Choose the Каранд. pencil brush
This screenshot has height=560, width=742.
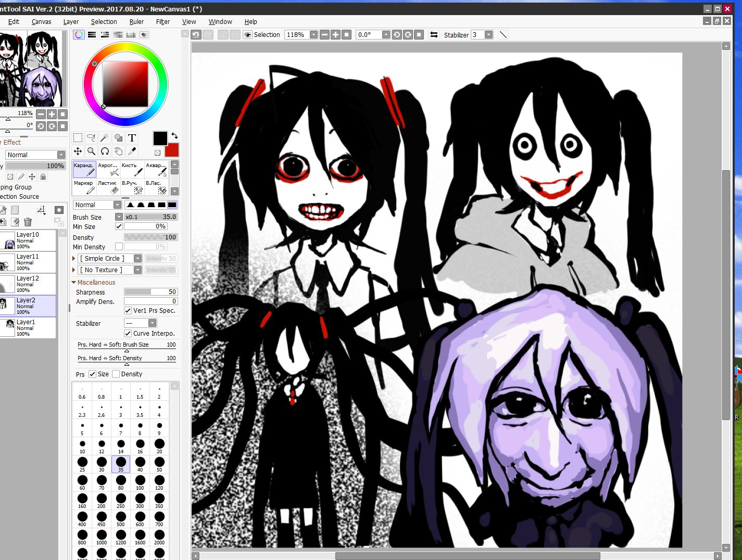tap(84, 169)
